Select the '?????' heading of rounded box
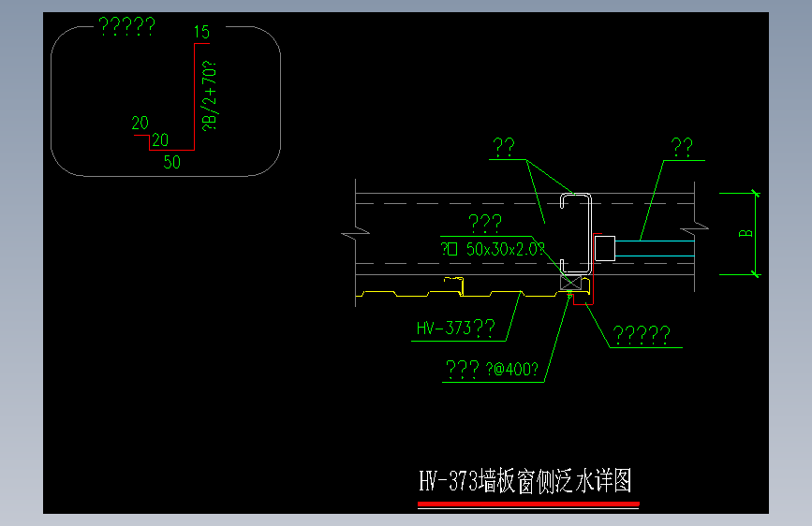Image resolution: width=812 pixels, height=526 pixels. 126,26
